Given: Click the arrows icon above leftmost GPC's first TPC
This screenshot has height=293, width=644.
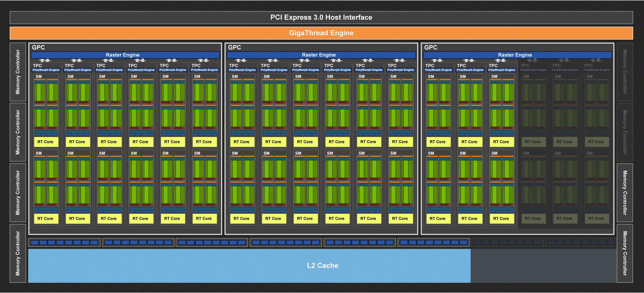Looking at the screenshot, I should (45, 60).
